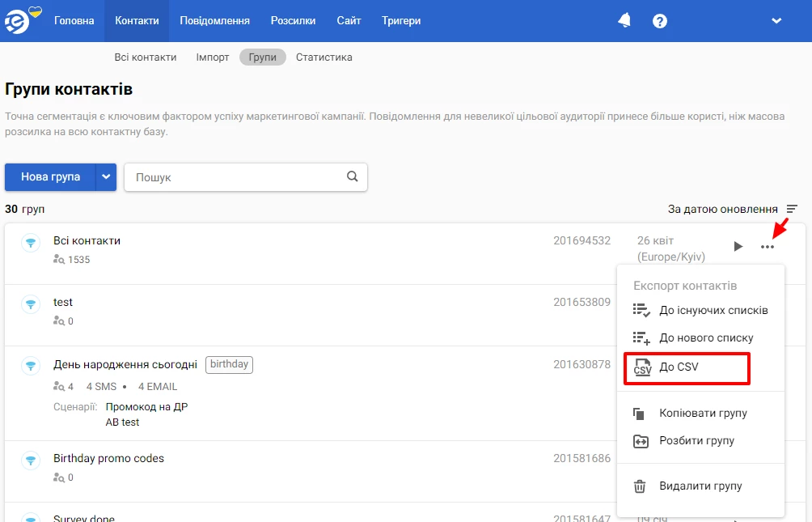Image resolution: width=812 pixels, height=522 pixels.
Task: Open the Survey done group
Action: (84, 518)
